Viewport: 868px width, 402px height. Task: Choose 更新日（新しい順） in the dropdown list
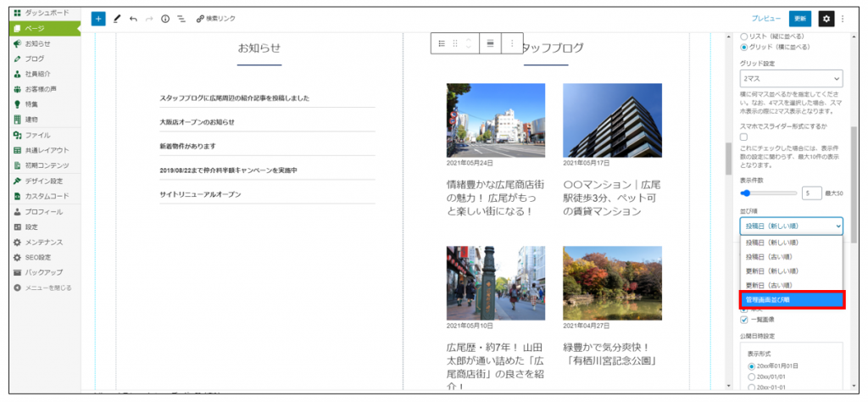tap(791, 271)
